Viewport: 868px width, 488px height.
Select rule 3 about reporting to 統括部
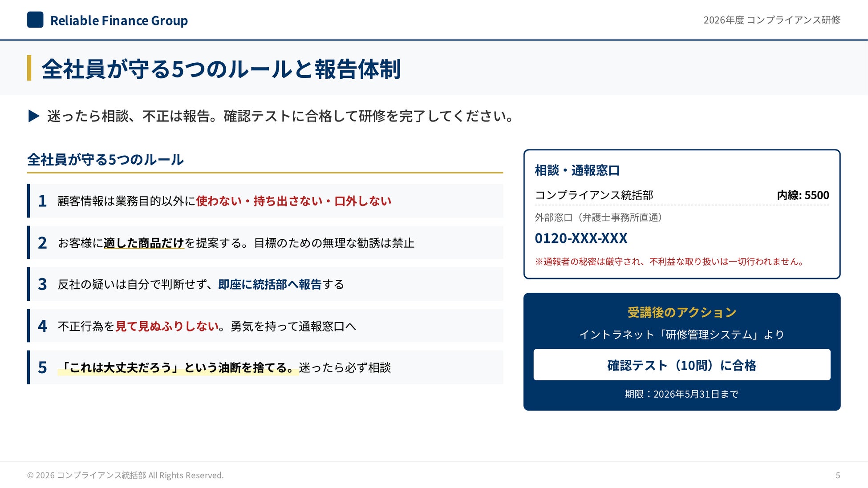pyautogui.click(x=201, y=284)
